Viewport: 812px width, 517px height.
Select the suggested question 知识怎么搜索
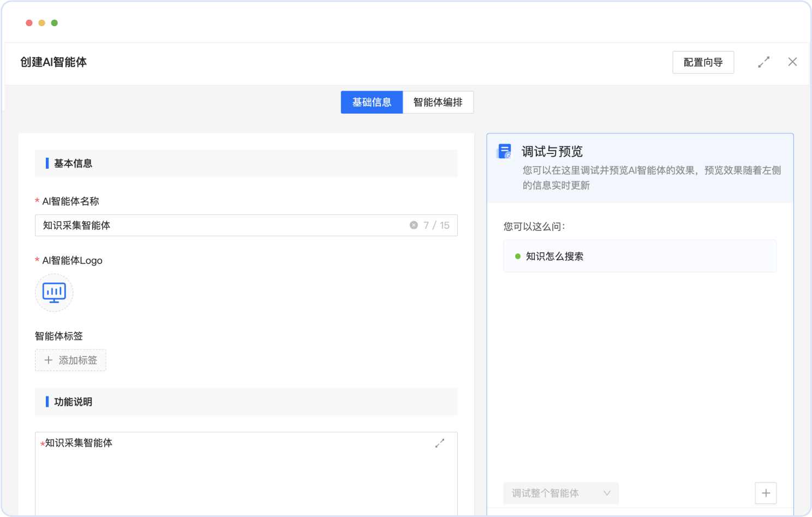pyautogui.click(x=640, y=256)
